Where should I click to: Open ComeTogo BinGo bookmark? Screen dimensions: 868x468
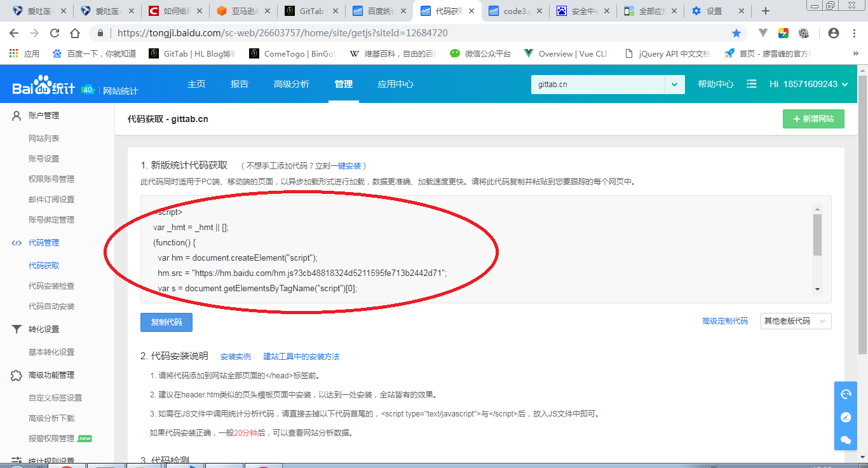click(x=292, y=54)
